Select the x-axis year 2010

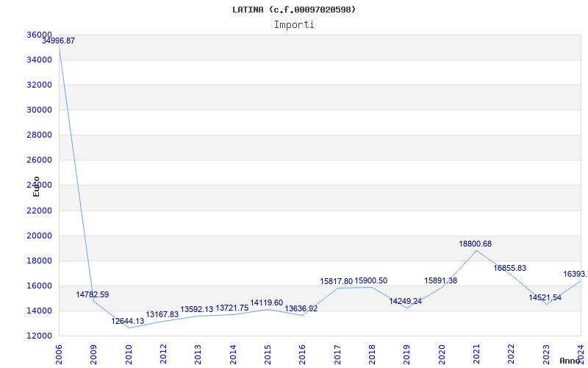(x=129, y=354)
